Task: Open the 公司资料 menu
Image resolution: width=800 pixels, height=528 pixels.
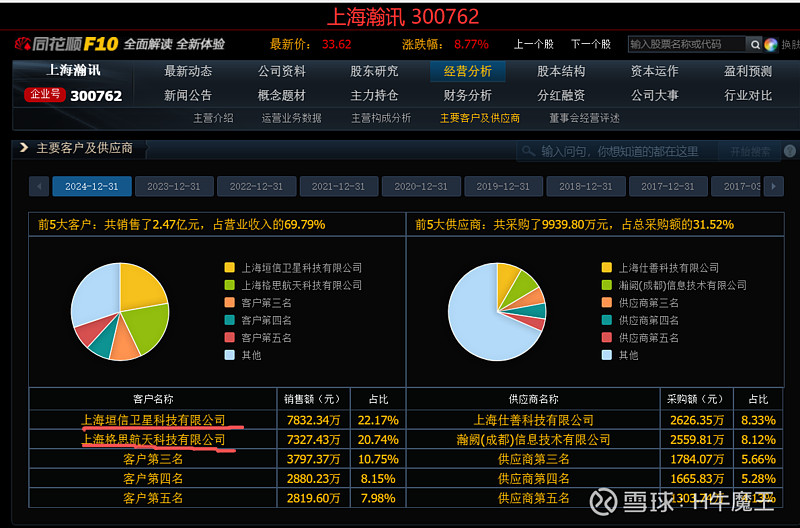Action: 282,71
